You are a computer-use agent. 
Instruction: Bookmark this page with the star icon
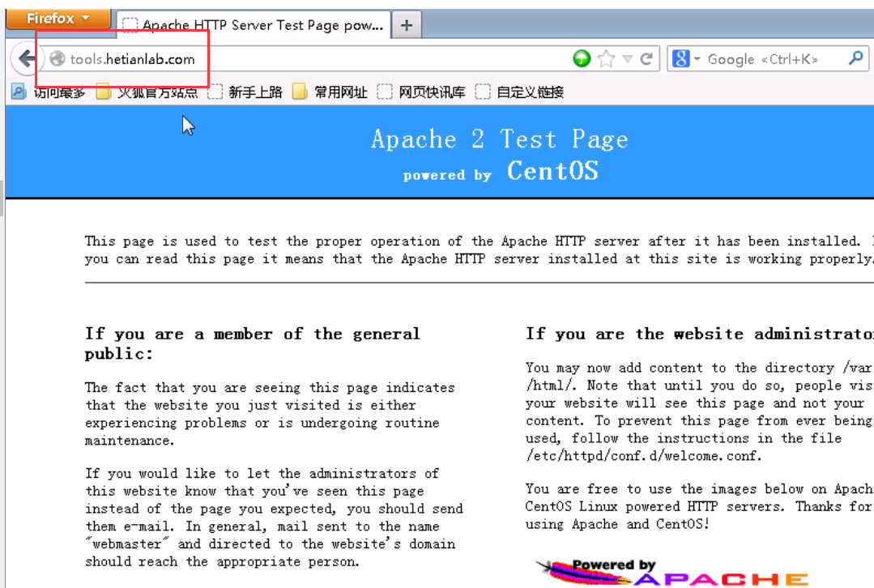coord(606,58)
